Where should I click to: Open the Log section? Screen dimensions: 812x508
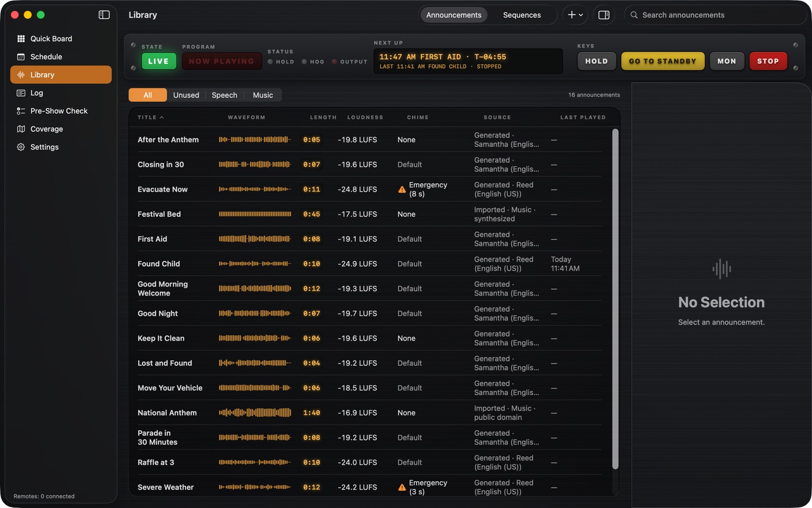pyautogui.click(x=61, y=93)
